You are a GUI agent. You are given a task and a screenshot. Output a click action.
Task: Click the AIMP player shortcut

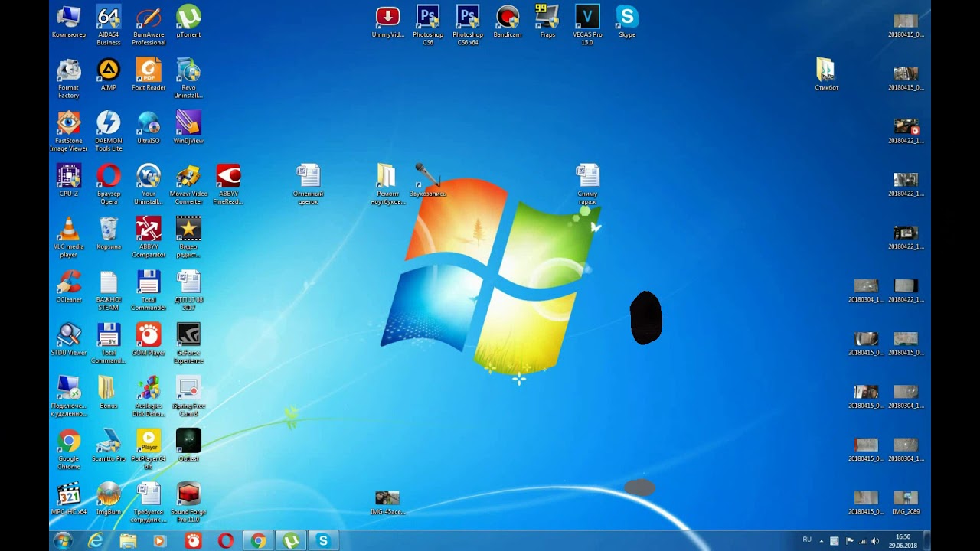109,75
